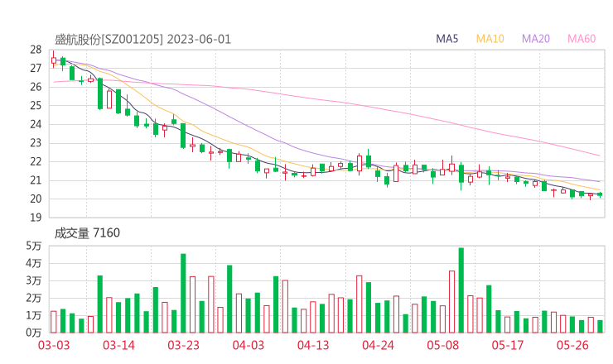Click the MA5 legend label

446,39
